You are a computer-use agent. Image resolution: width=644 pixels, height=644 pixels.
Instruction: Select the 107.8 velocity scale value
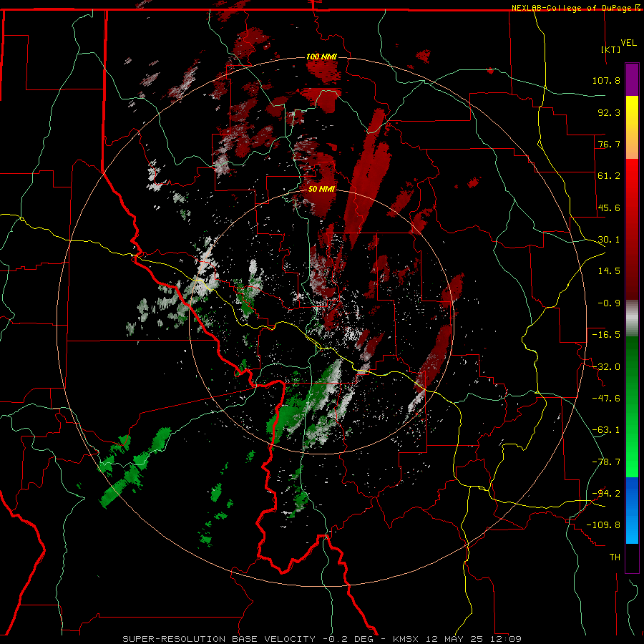coord(606,80)
